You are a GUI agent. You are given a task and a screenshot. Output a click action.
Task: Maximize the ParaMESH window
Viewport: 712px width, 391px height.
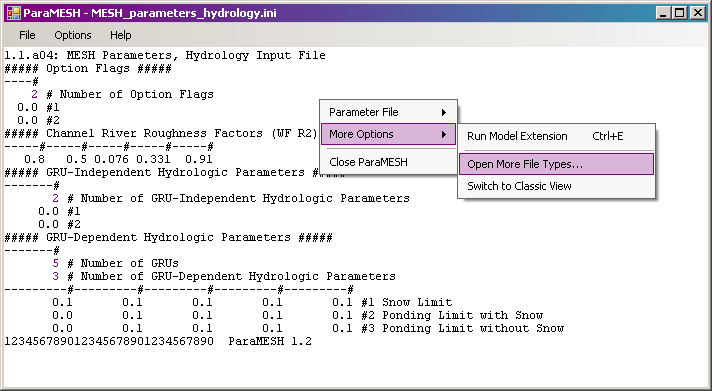[x=680, y=13]
